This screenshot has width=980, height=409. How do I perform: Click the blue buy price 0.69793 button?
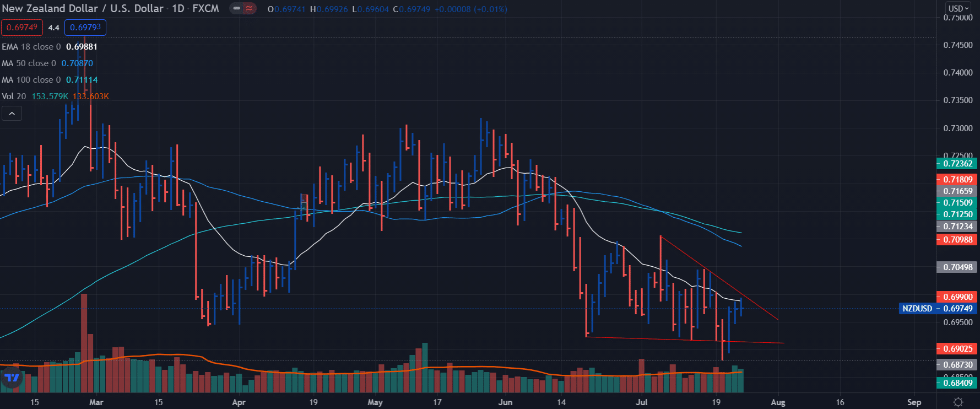(x=85, y=28)
